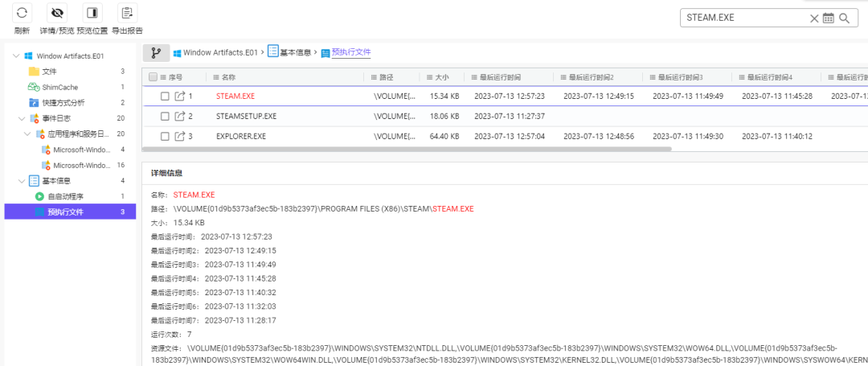Sort by the 最后运行时间4 column header
Viewport: 868px width, 366px height.
click(x=769, y=77)
